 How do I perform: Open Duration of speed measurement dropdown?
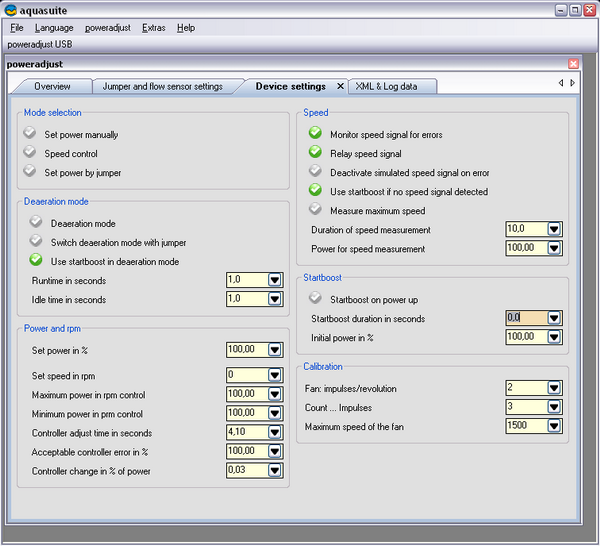point(554,229)
